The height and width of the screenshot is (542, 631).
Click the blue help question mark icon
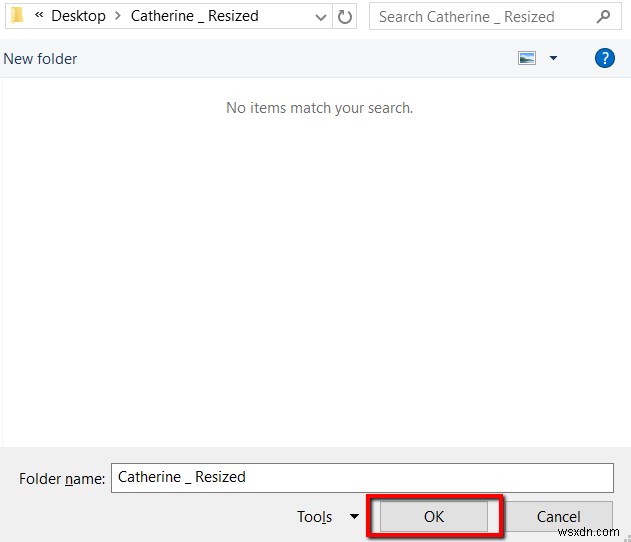(604, 58)
